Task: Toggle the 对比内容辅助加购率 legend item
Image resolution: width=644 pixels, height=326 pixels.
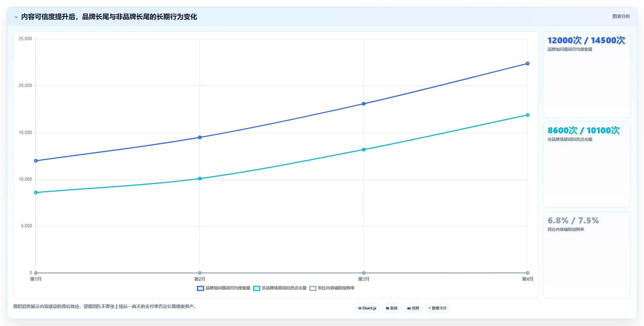Action: point(332,288)
